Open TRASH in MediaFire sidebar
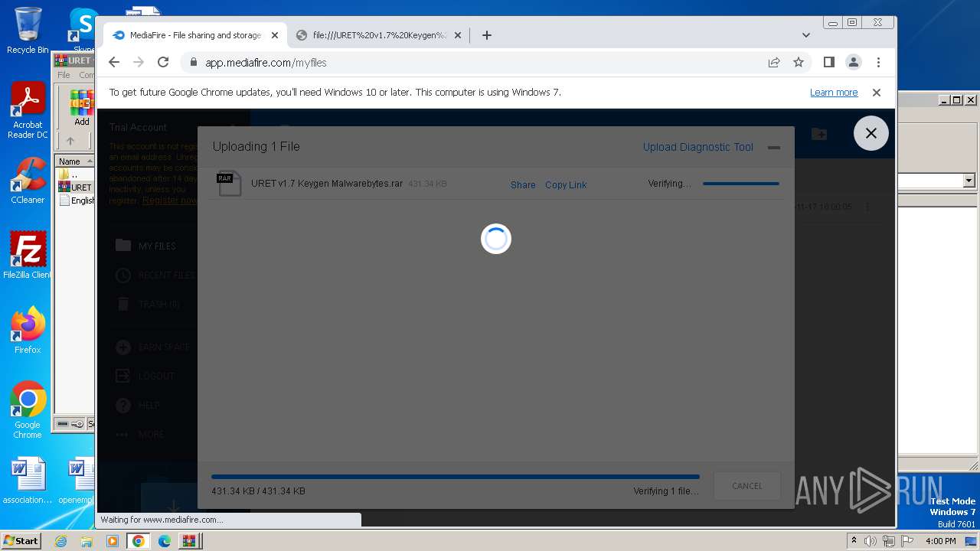Image resolution: width=980 pixels, height=551 pixels. point(148,304)
